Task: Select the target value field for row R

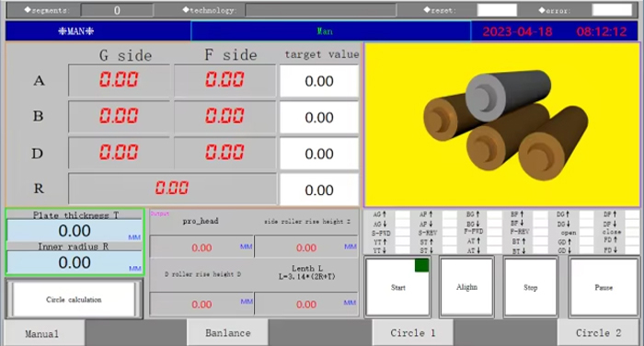Action: coord(319,190)
